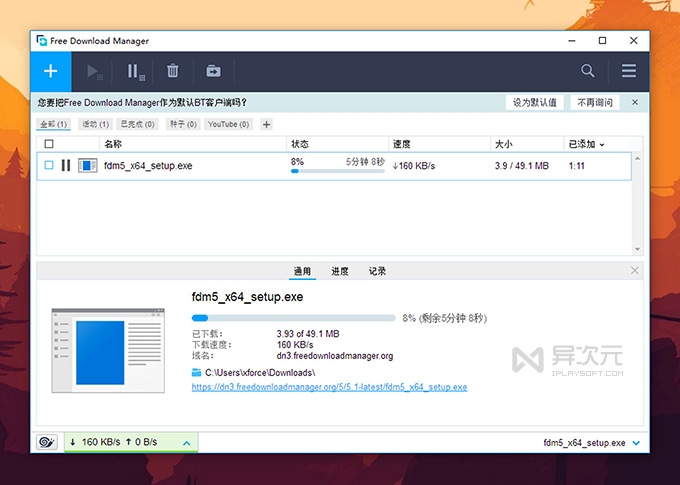Screen dimensions: 680x485
Task: Pause all downloads via toolbar pause icon
Action: point(133,71)
